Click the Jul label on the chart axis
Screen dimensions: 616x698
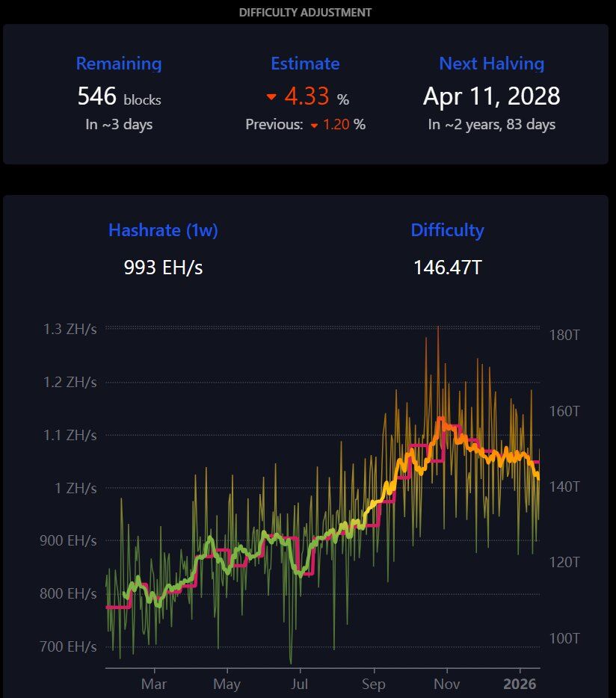pos(300,684)
